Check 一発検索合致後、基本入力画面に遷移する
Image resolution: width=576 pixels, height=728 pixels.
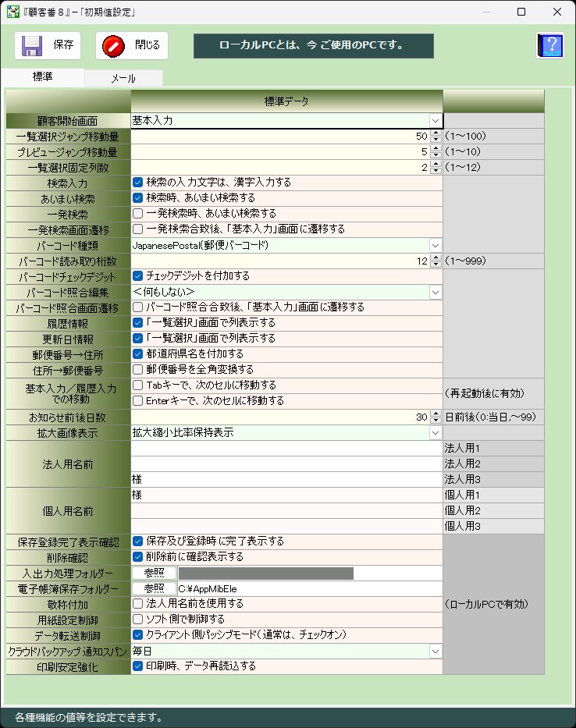(137, 229)
